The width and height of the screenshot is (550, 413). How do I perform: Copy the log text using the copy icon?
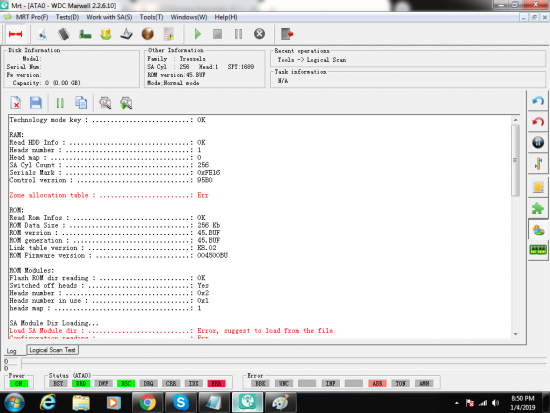tap(81, 103)
